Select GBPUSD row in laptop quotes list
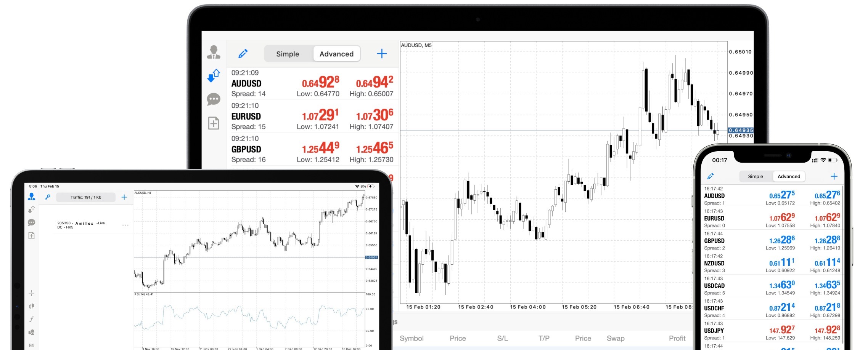 pos(313,149)
